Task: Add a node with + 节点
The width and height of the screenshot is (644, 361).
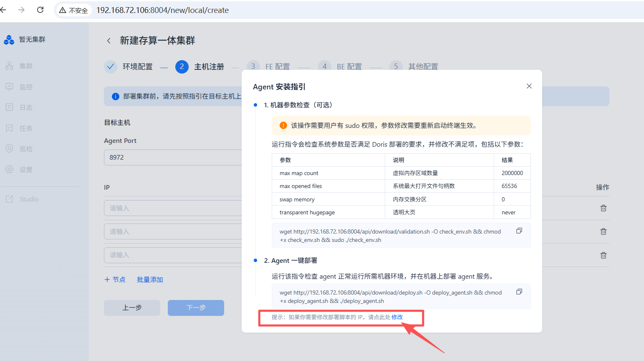Action: click(x=115, y=280)
